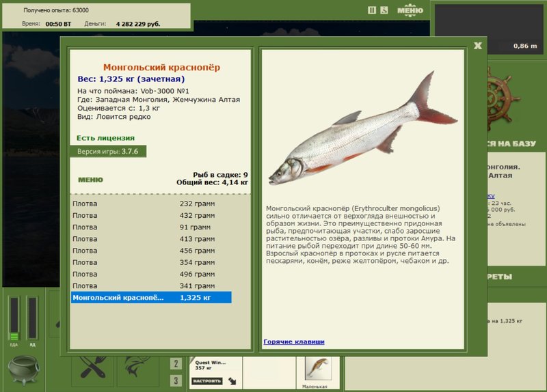The width and height of the screenshot is (547, 392).
Task: Select the Плотва 341 грамм row
Action: [x=151, y=285]
